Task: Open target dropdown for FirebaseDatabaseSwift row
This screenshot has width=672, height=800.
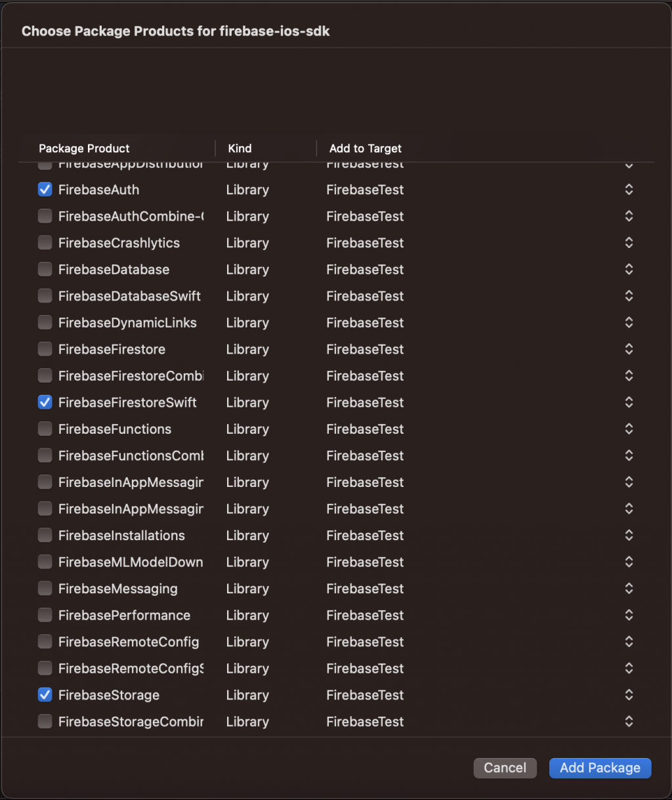Action: pyautogui.click(x=629, y=296)
